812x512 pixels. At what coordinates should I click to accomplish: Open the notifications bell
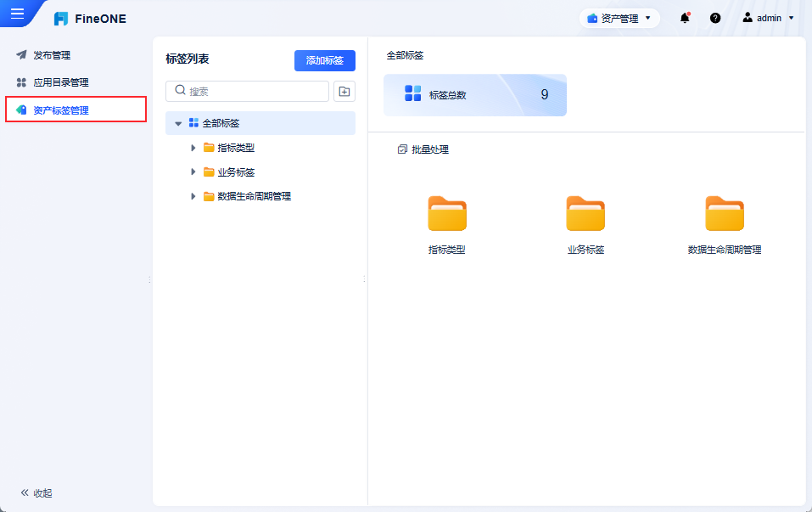point(685,18)
